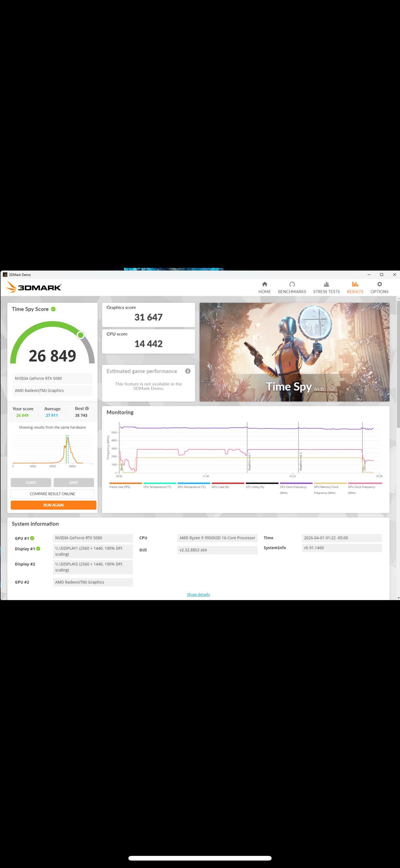
Task: Click the Time Spy benchmark artwork
Action: coord(294,352)
